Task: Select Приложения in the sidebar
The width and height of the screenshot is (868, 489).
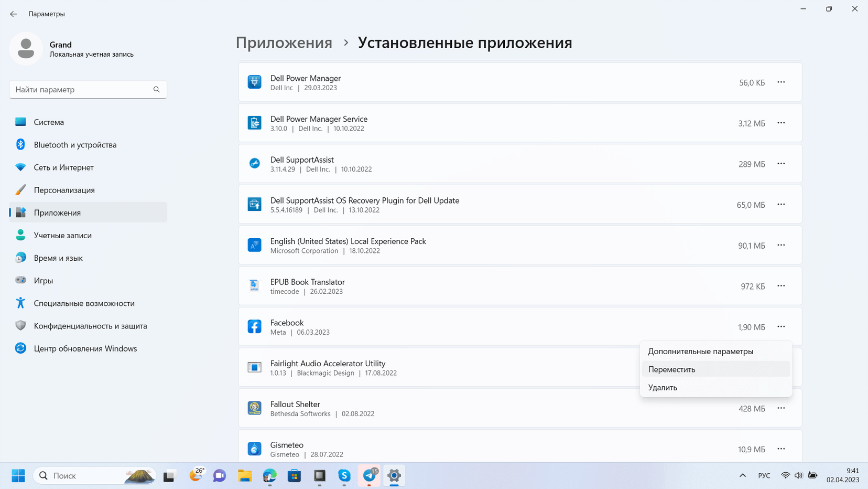Action: tap(88, 212)
